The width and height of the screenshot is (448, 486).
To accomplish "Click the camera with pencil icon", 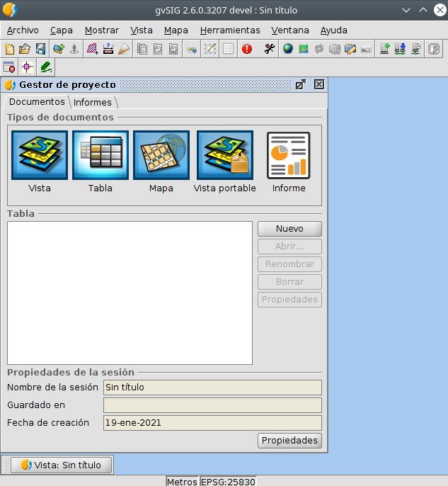I will click(350, 49).
